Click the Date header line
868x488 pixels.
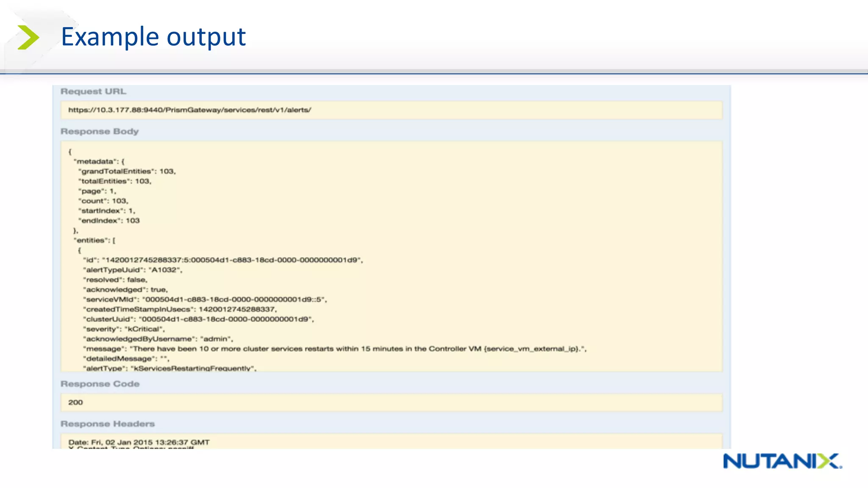coord(139,442)
